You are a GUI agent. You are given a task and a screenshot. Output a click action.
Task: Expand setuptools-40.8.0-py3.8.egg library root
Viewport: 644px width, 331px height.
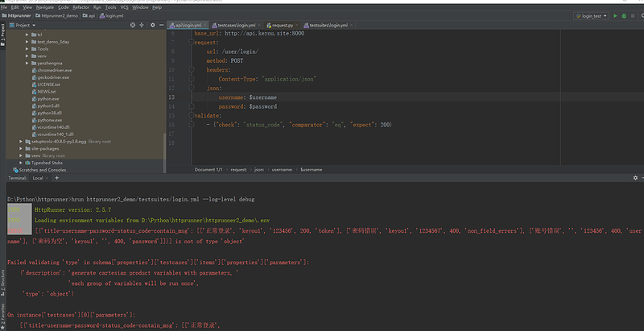pos(21,141)
